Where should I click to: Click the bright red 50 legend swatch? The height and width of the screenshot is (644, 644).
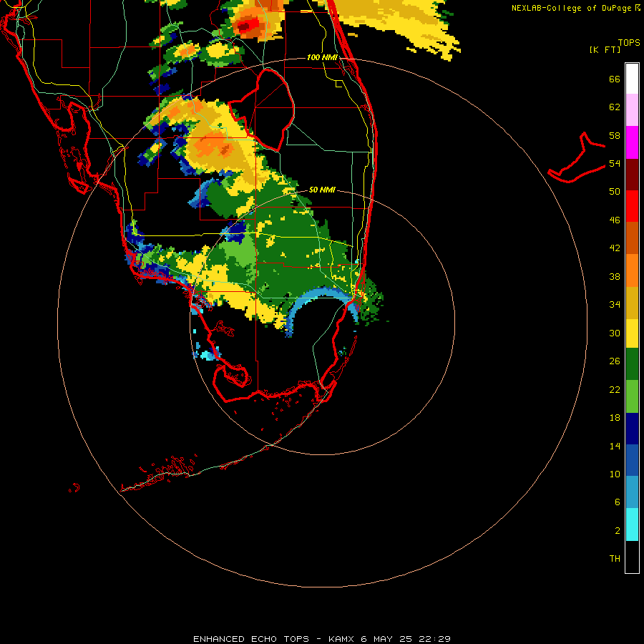pos(632,206)
